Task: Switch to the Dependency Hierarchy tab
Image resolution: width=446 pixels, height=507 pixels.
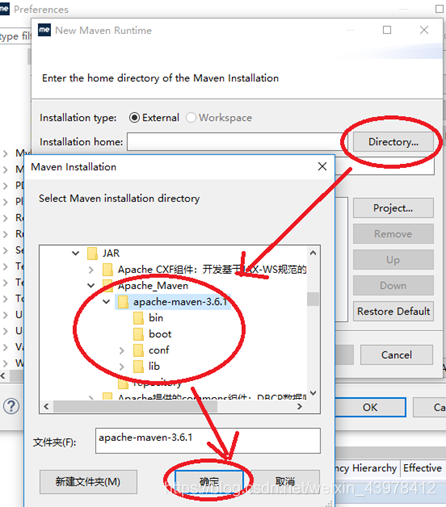Action: click(x=366, y=468)
